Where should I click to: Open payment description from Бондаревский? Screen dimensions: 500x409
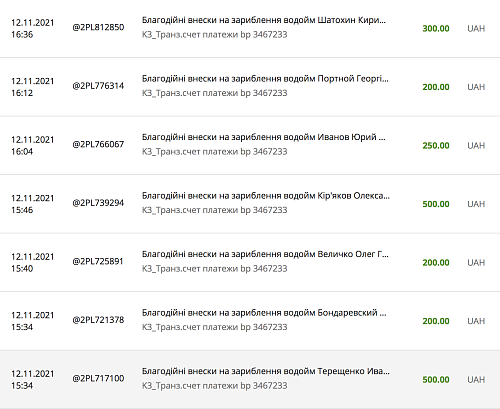(x=264, y=313)
